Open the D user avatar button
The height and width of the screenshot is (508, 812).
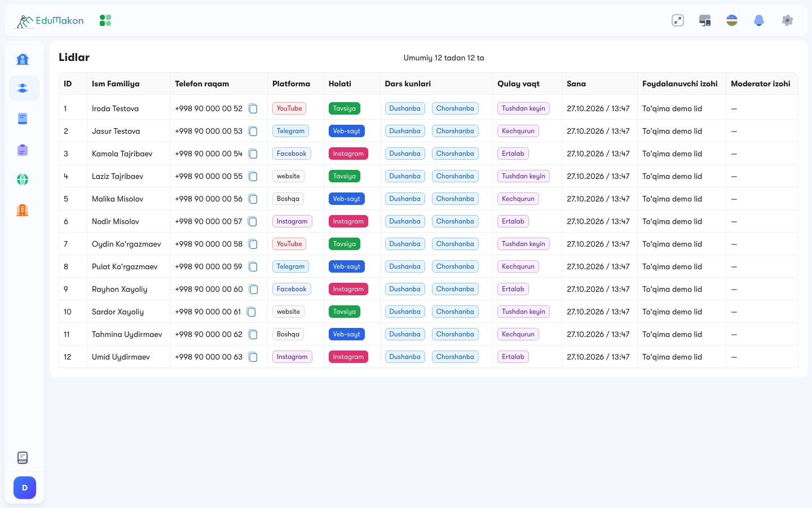(25, 488)
